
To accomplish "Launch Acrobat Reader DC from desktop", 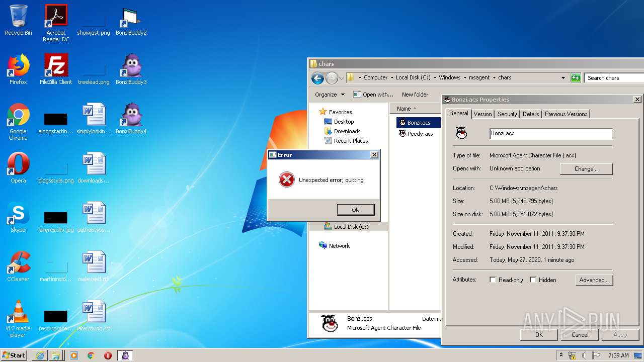I will coord(56,23).
